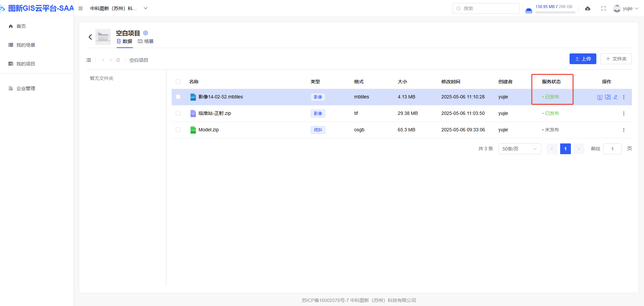
Task: Open the yujie user account menu
Action: [x=626, y=8]
